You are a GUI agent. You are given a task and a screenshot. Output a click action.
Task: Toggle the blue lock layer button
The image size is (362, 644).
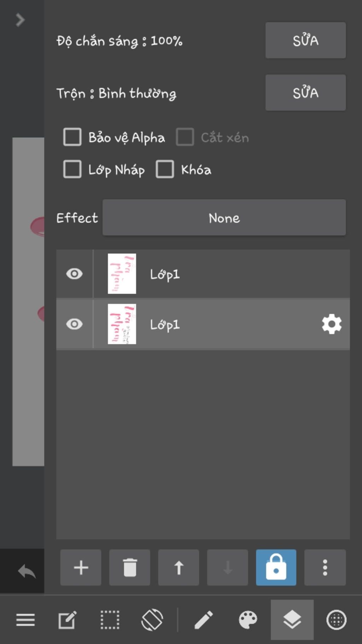276,567
